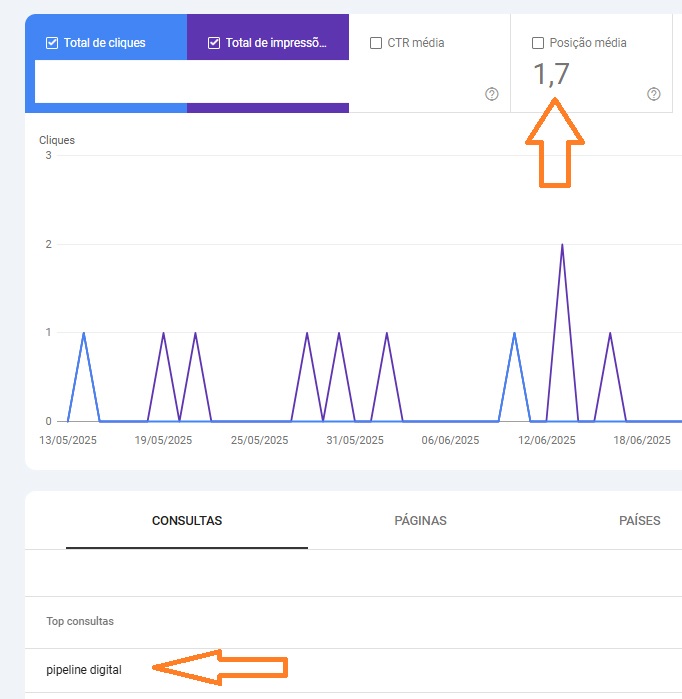Uncheck the Total de cliques checkbox

(x=52, y=43)
